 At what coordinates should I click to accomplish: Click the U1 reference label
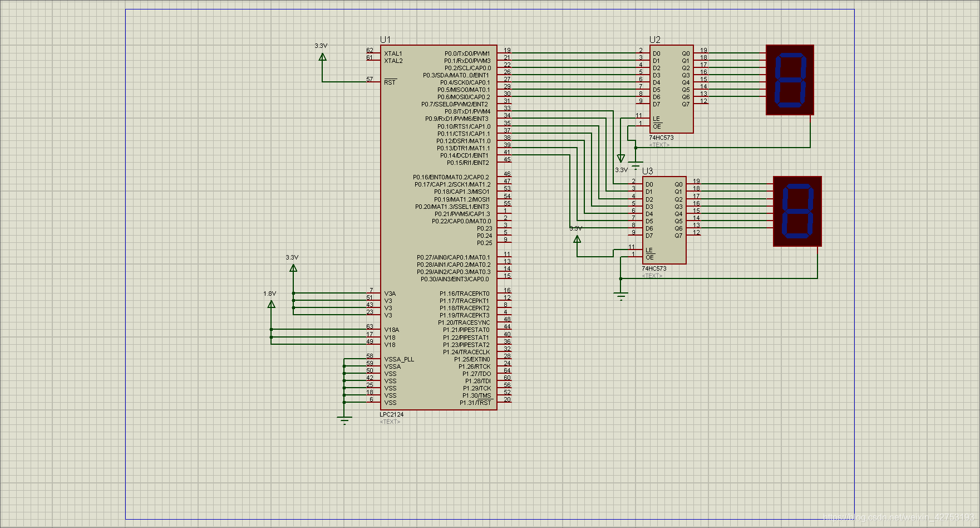click(385, 40)
